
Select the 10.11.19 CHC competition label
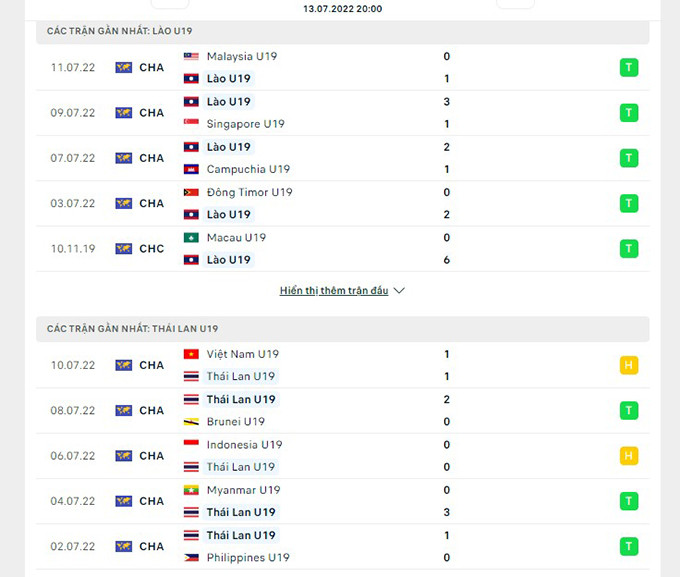(x=152, y=249)
